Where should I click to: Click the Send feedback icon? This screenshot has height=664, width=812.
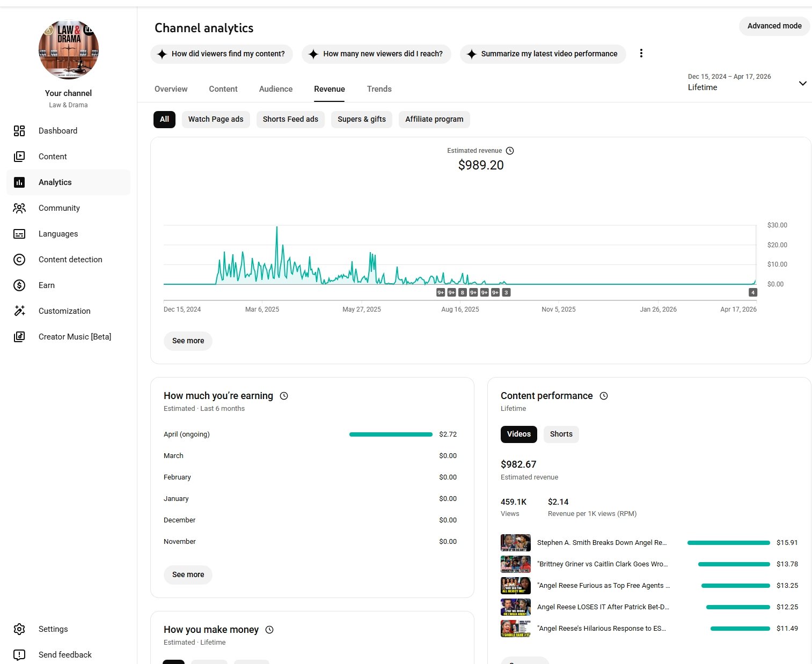(x=19, y=655)
